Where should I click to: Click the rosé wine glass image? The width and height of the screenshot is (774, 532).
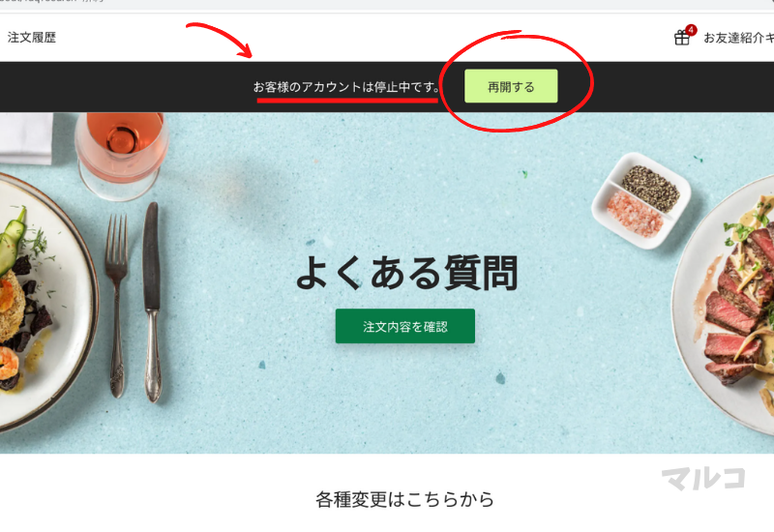tap(122, 153)
